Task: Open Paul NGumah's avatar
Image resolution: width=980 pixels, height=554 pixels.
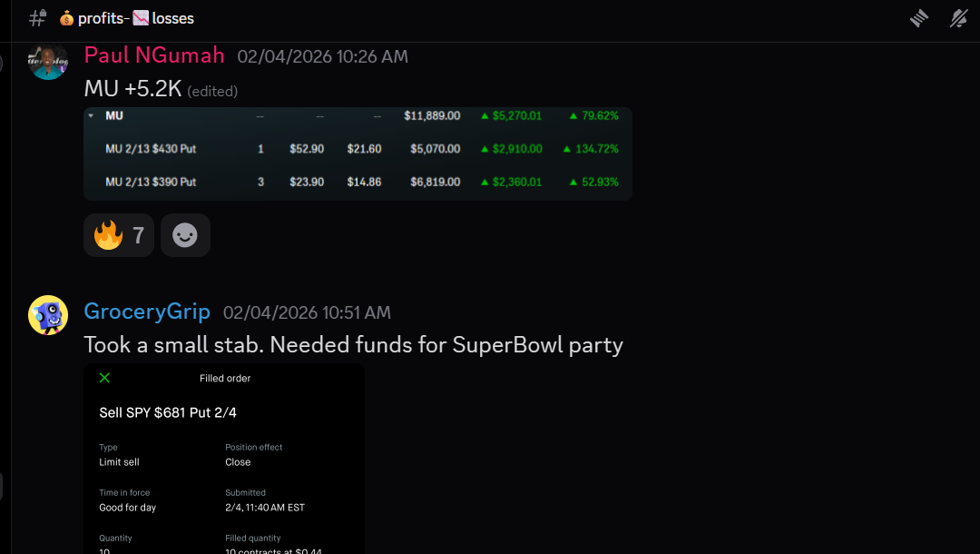Action: [48, 61]
